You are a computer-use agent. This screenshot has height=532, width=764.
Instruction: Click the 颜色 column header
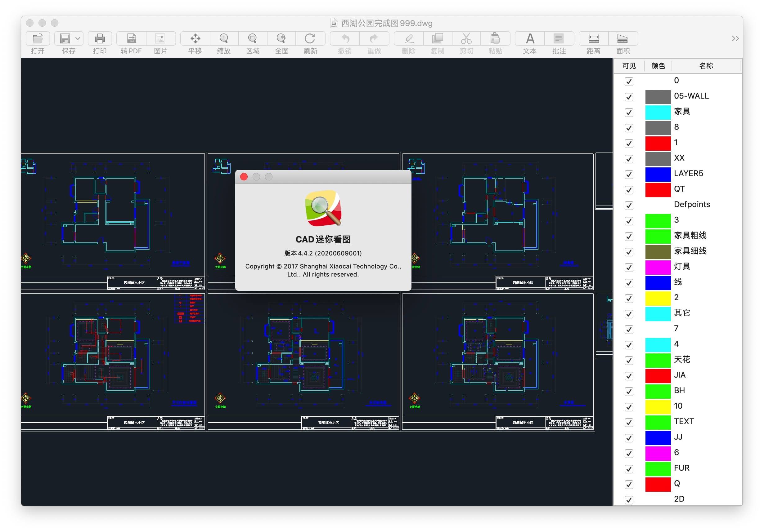tap(658, 66)
